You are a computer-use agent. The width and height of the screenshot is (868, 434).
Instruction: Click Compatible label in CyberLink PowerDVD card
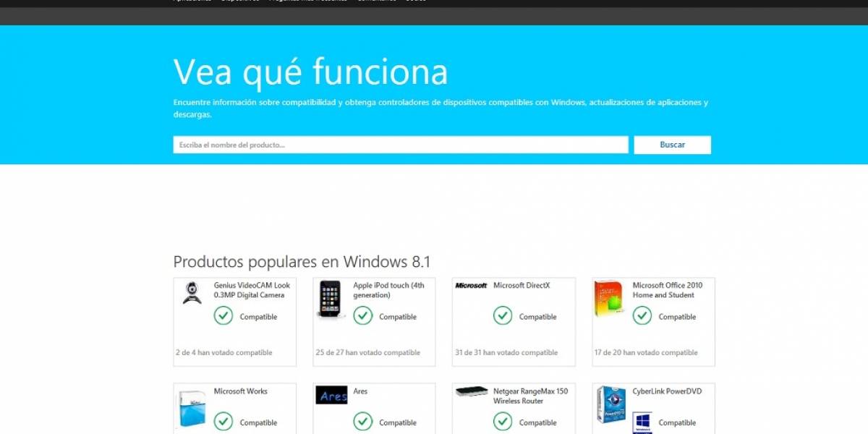pos(678,422)
